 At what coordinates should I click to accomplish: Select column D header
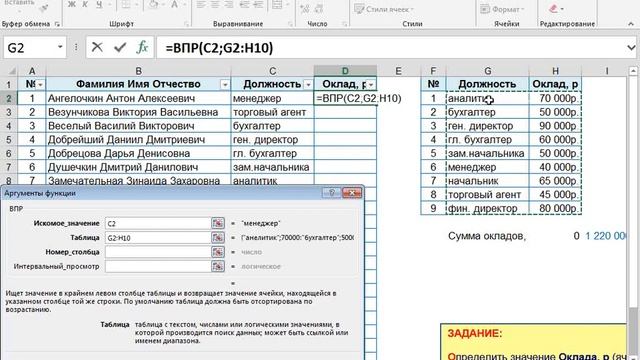345,71
